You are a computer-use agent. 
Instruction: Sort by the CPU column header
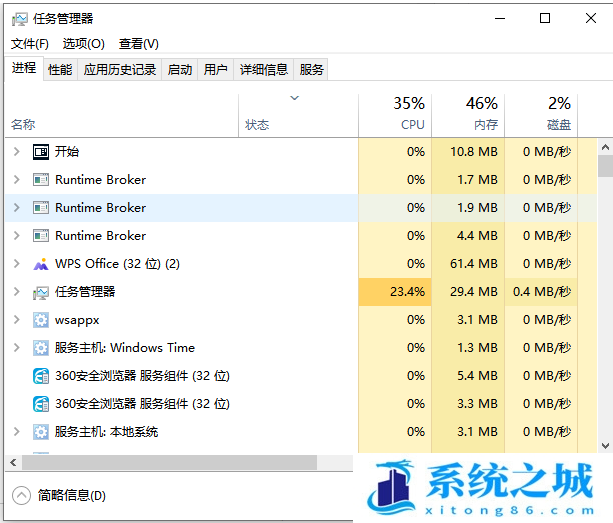[395, 116]
